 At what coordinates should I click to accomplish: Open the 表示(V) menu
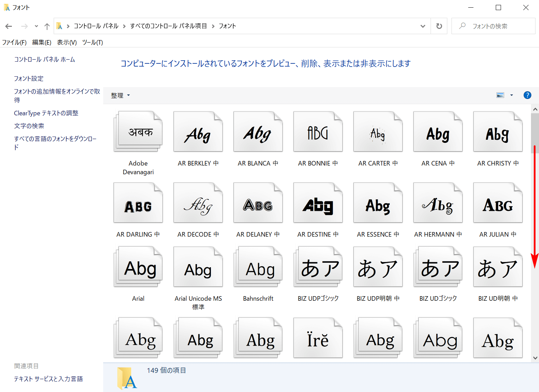click(x=67, y=43)
